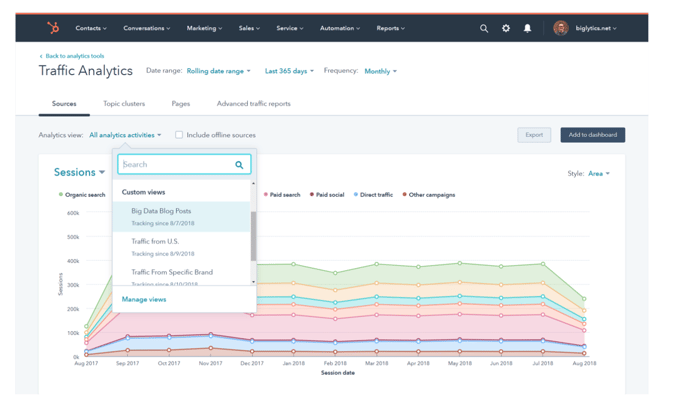This screenshot has width=690, height=408.
Task: Toggle the Paid social legend item
Action: 327,195
